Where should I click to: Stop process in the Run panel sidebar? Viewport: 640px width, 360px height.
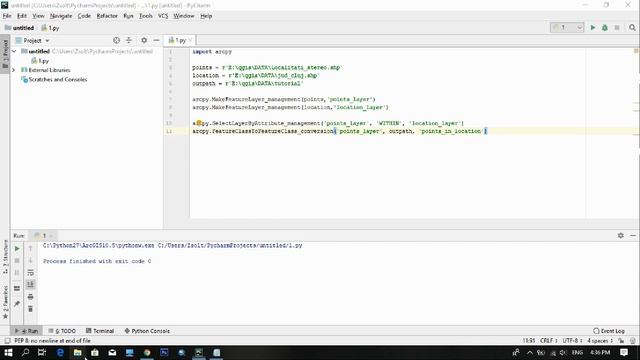pos(17,260)
